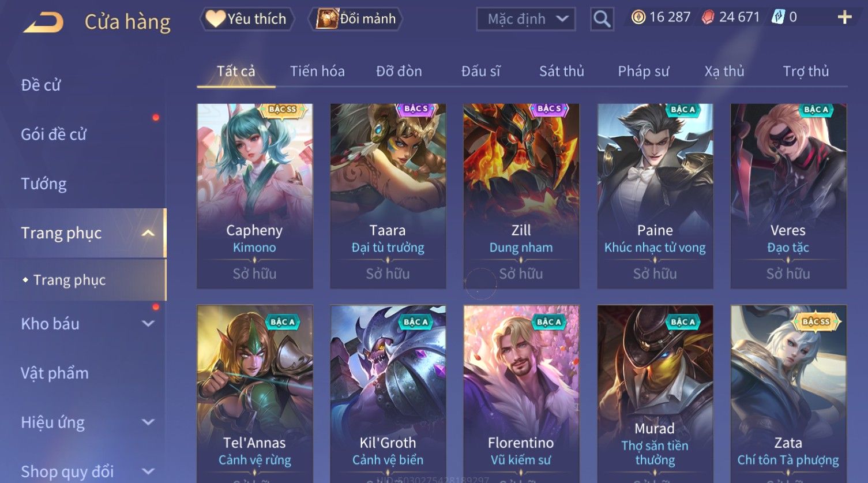Switch to the Pháp sư tab
Screen dimensions: 868x483
pyautogui.click(x=643, y=71)
